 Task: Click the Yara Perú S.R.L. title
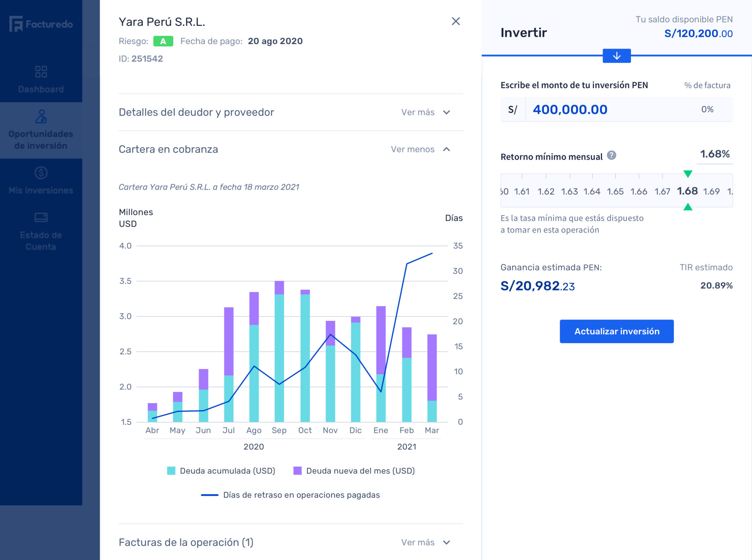click(x=162, y=22)
